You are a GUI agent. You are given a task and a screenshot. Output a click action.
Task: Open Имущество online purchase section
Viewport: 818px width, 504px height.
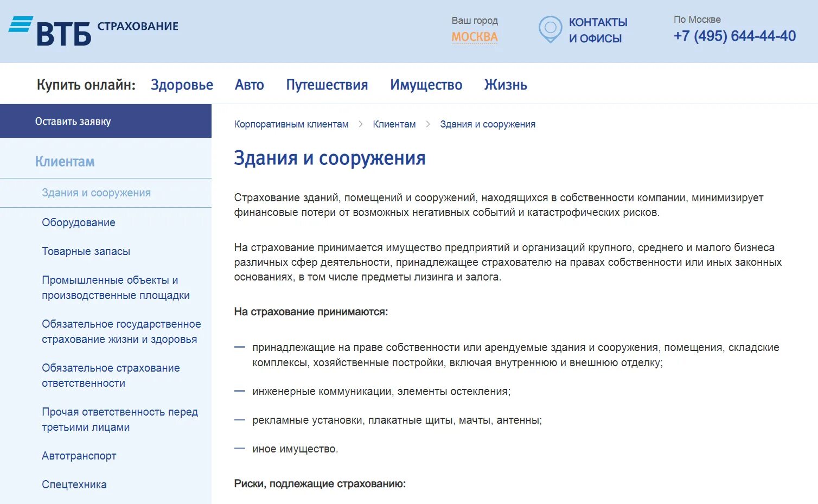point(426,85)
